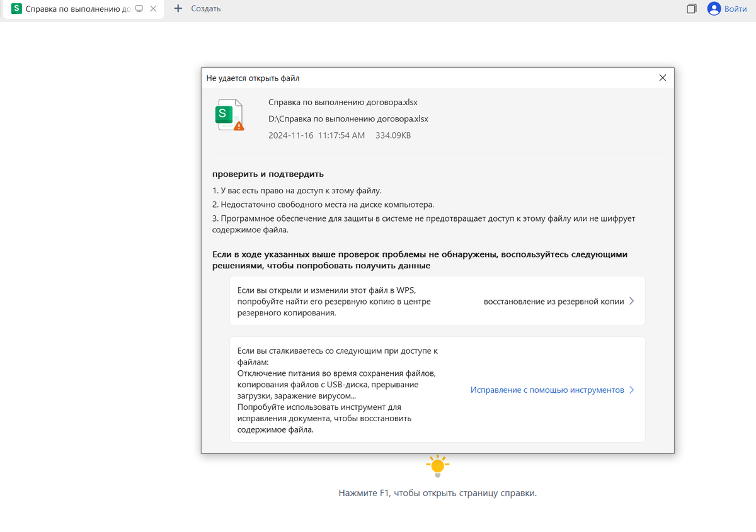Close the Не удается открыть файл dialog
756x532 pixels.
663,77
